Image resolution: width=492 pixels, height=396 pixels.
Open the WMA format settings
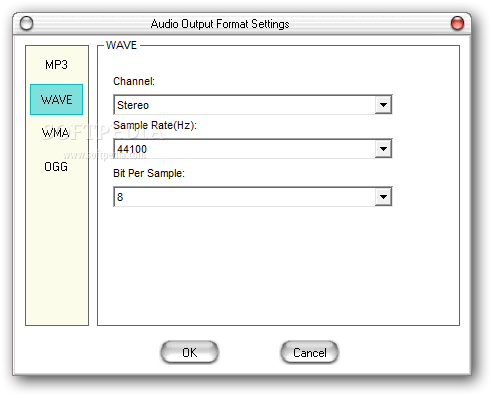pyautogui.click(x=56, y=133)
